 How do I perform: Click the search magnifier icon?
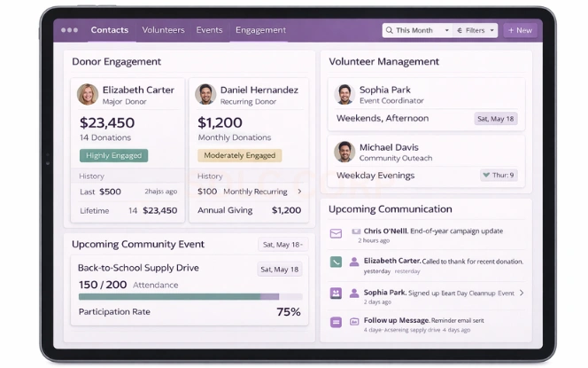point(390,30)
